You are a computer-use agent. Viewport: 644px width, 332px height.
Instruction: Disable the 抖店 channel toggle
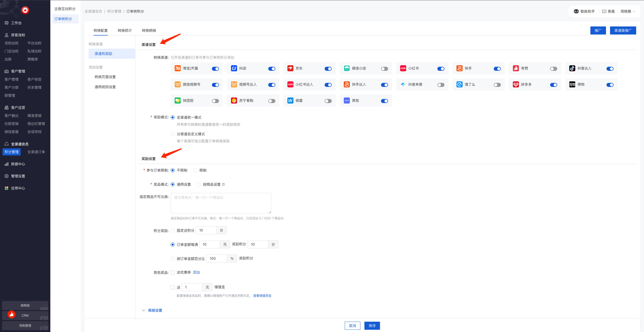[272, 69]
